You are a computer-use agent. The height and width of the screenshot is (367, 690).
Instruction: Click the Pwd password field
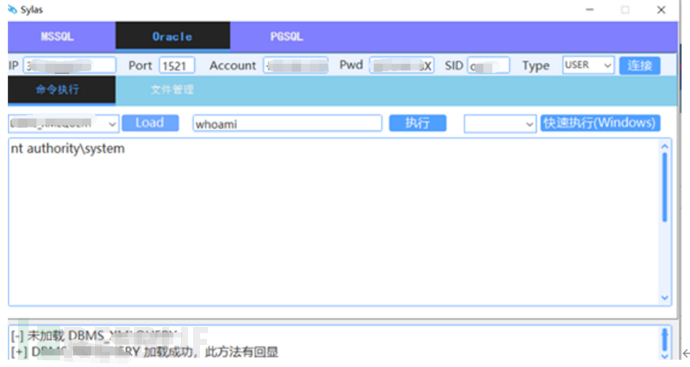pyautogui.click(x=402, y=66)
